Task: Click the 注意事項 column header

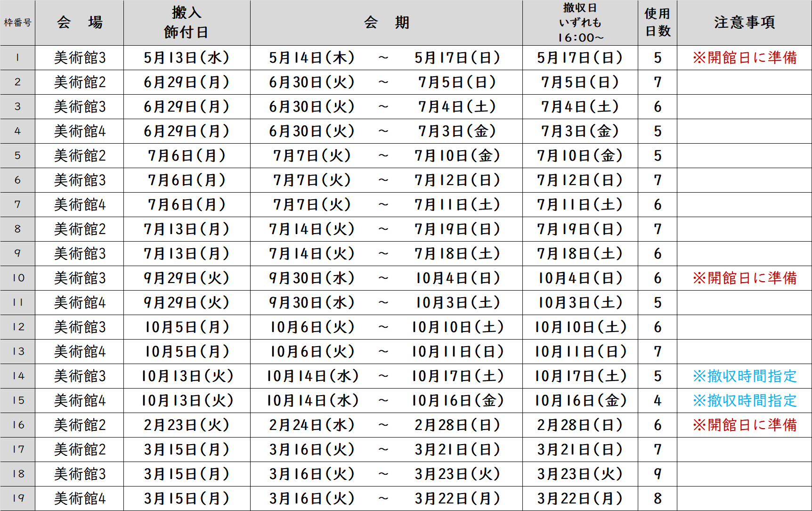Action: pos(745,22)
